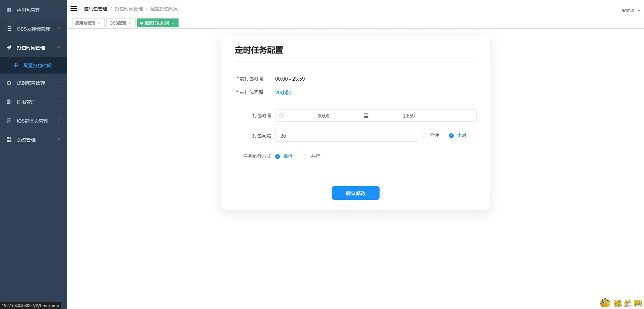Image resolution: width=644 pixels, height=309 pixels.
Task: Click the end time 23:59 field
Action: tap(409, 116)
